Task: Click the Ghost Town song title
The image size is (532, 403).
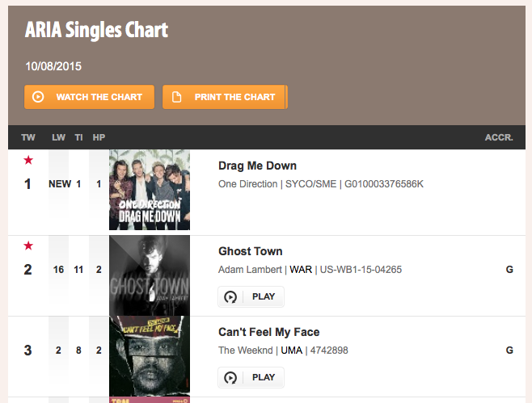Action: (251, 251)
